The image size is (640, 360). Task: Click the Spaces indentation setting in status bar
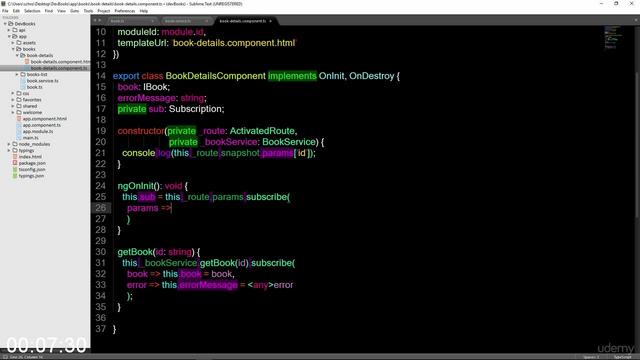[591, 357]
